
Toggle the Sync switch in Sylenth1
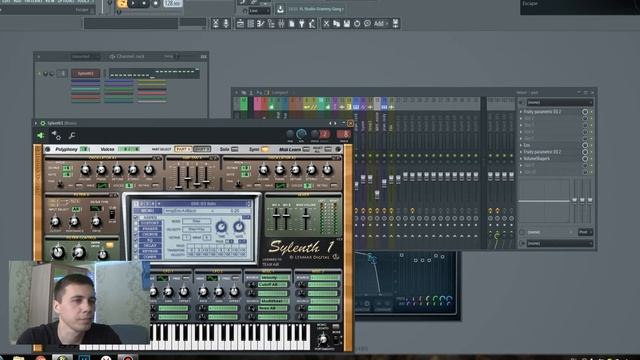point(264,149)
